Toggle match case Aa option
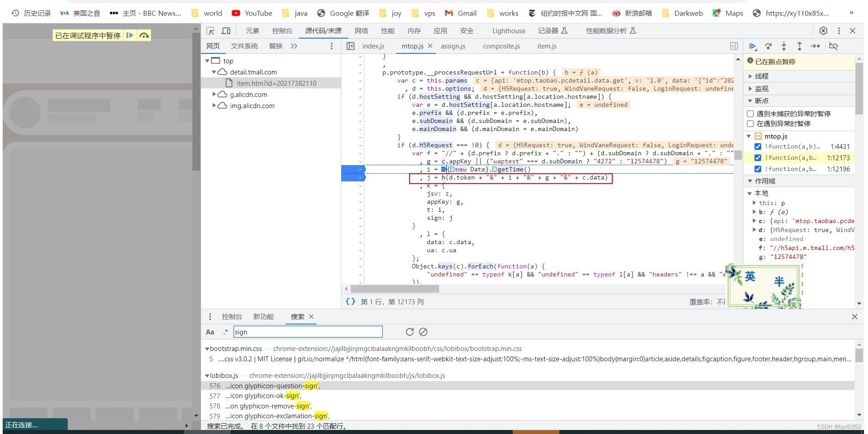The width and height of the screenshot is (868, 434). pos(210,332)
